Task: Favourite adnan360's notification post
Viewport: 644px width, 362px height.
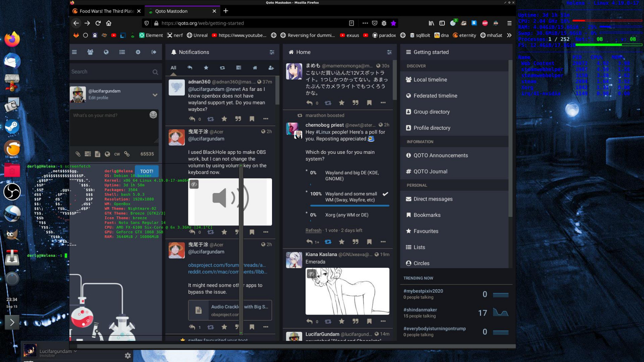Action: click(x=224, y=119)
